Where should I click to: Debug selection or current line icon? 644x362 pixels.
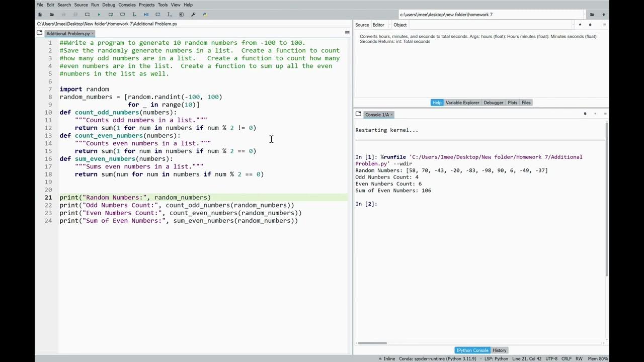click(x=170, y=15)
